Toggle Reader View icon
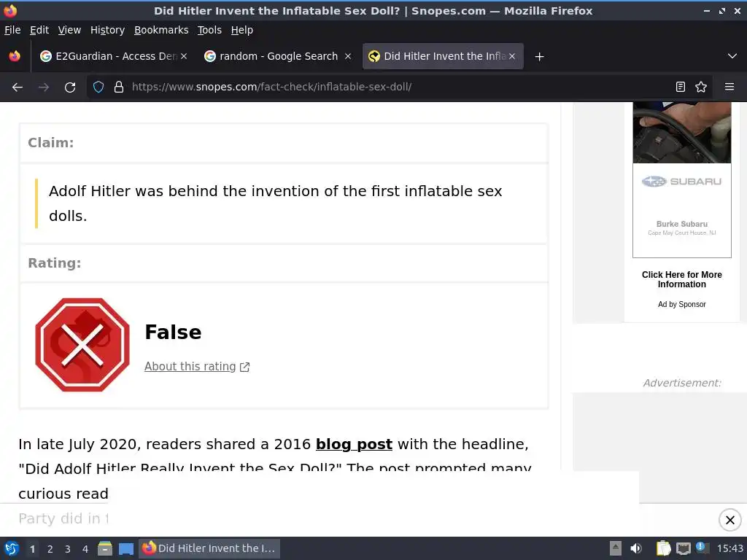The width and height of the screenshot is (747, 560). [x=681, y=87]
